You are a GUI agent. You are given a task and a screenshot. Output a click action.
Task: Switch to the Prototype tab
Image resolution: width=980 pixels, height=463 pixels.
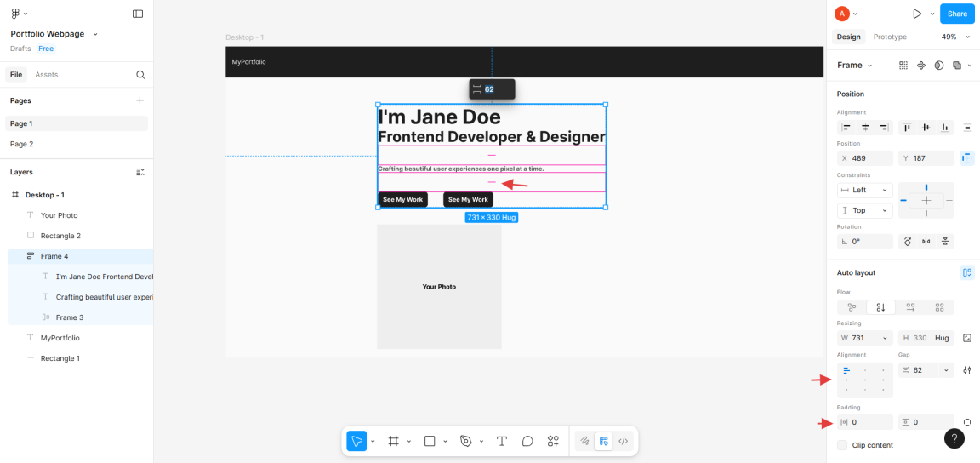890,37
